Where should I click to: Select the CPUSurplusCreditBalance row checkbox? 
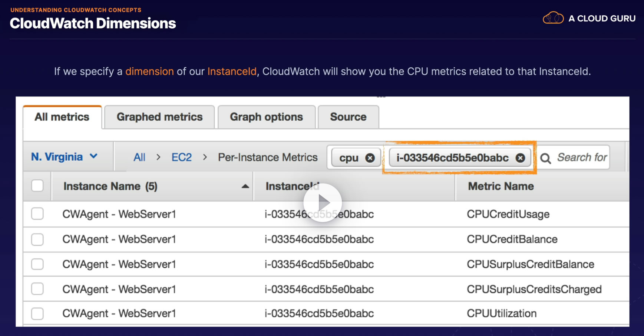pyautogui.click(x=37, y=264)
